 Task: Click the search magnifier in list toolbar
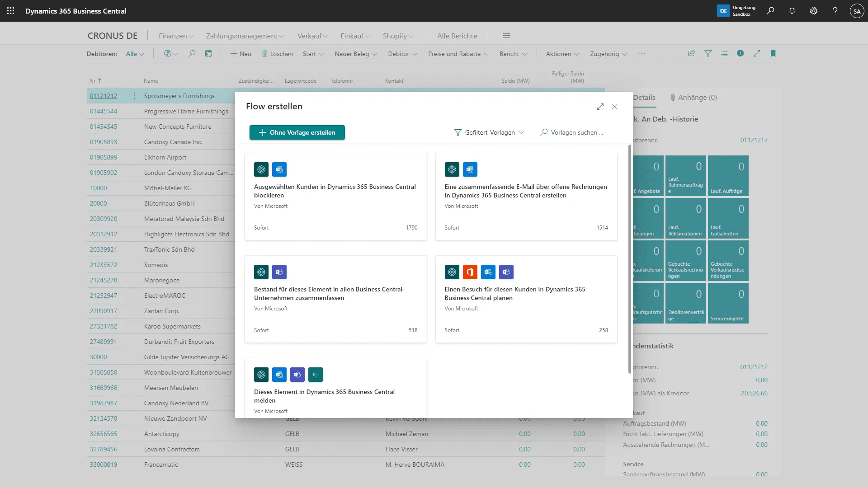[x=192, y=53]
